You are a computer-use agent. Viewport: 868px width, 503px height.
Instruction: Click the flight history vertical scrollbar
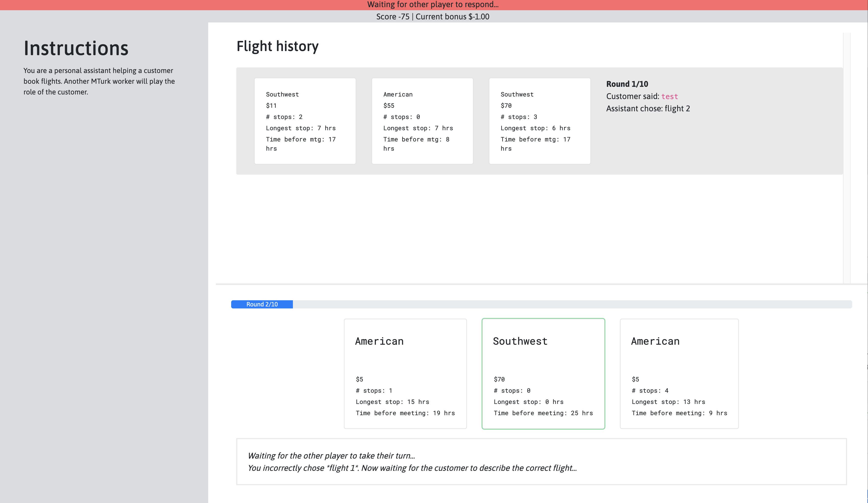coord(846,158)
